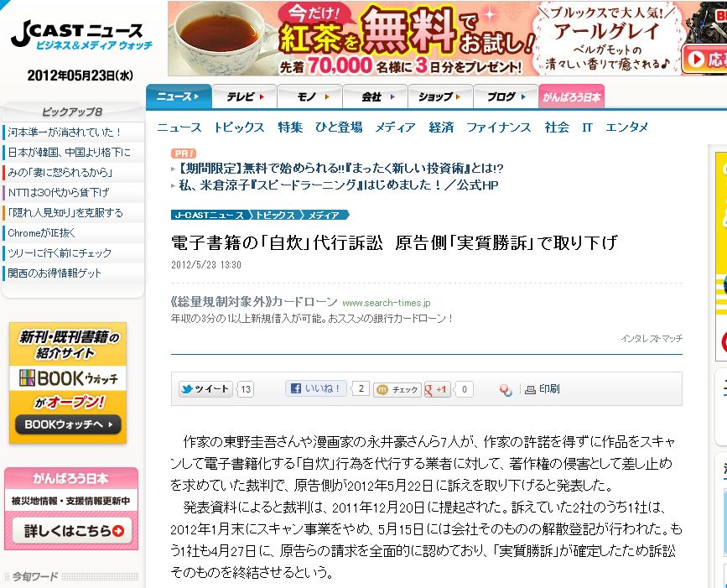
Task: Open the カードローン ad link
Action: pyautogui.click(x=254, y=302)
